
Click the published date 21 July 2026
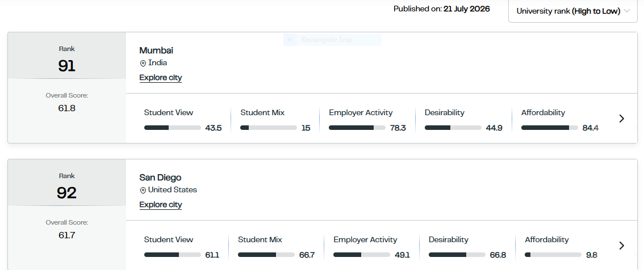tap(467, 9)
